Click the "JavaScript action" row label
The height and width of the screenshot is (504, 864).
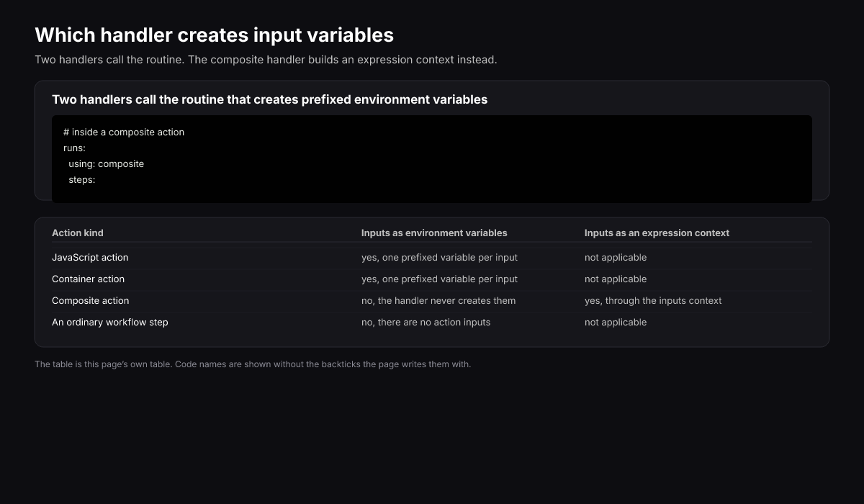pyautogui.click(x=90, y=257)
